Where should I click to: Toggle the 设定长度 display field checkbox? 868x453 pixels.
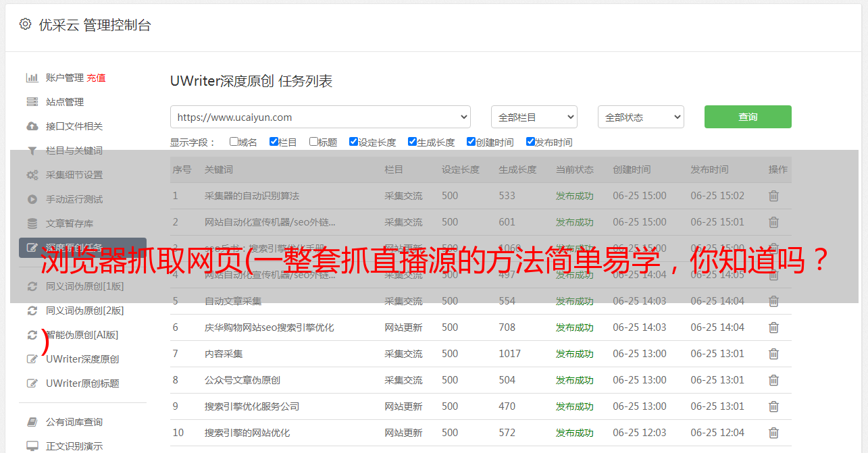point(353,142)
